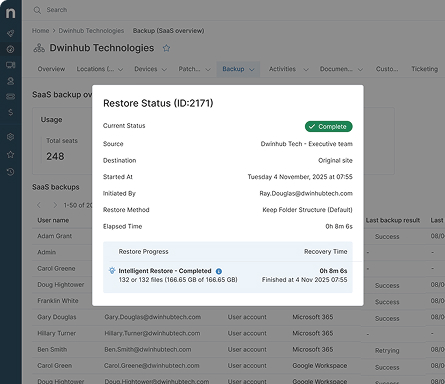
Task: Click Microsoft 365 in Gary Douglas row
Action: click(313, 317)
